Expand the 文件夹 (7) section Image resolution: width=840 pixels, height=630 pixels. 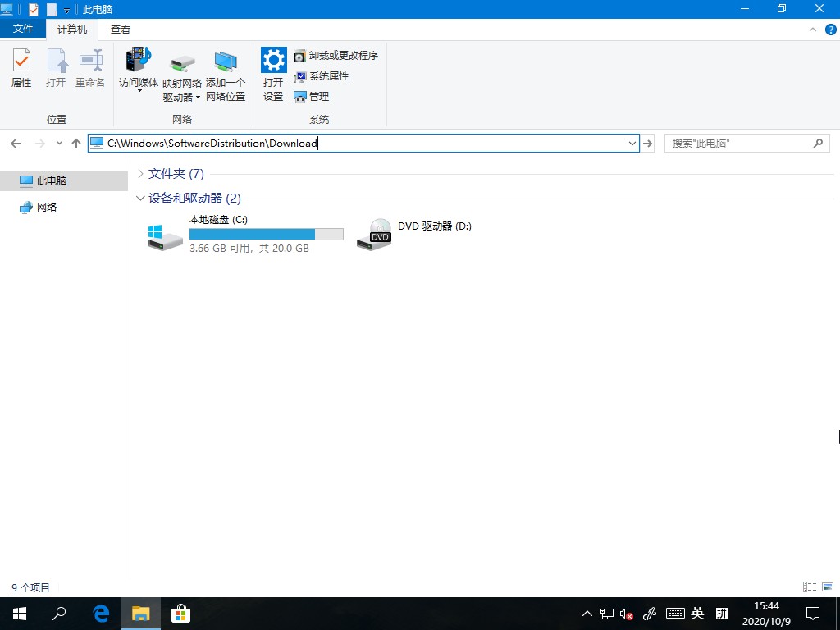pyautogui.click(x=140, y=173)
